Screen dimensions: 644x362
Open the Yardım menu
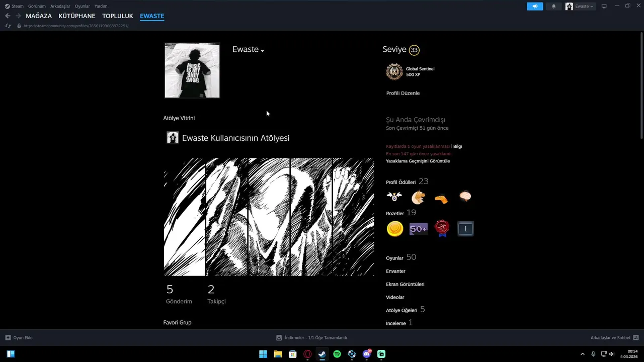101,6
